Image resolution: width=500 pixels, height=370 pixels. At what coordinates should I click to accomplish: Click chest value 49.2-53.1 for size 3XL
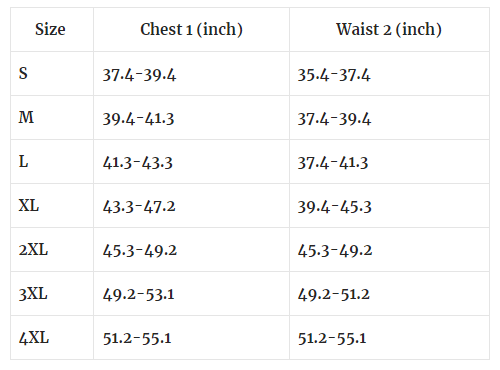[x=138, y=294]
